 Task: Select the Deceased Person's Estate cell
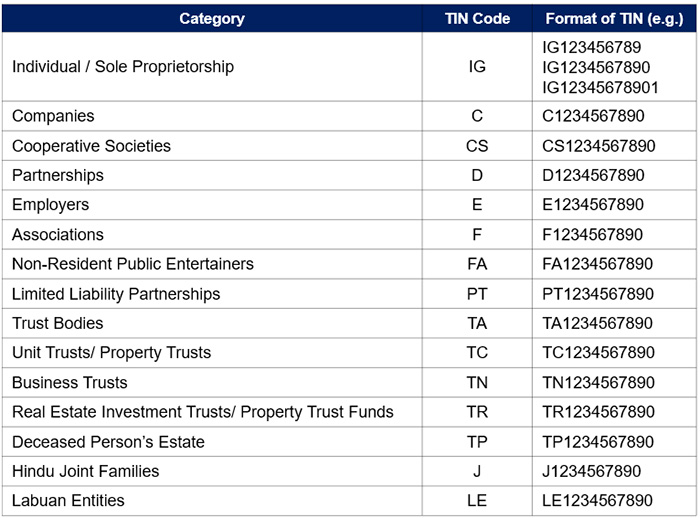(108, 442)
